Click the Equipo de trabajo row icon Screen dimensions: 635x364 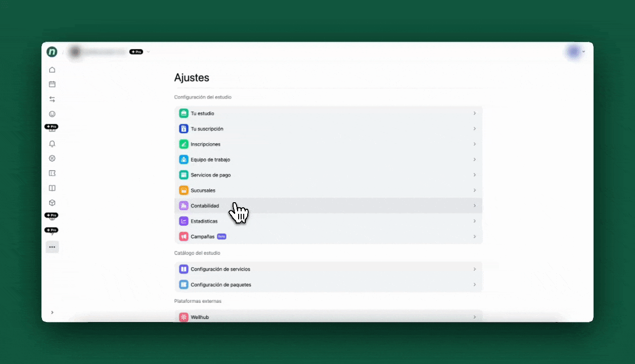coord(184,160)
